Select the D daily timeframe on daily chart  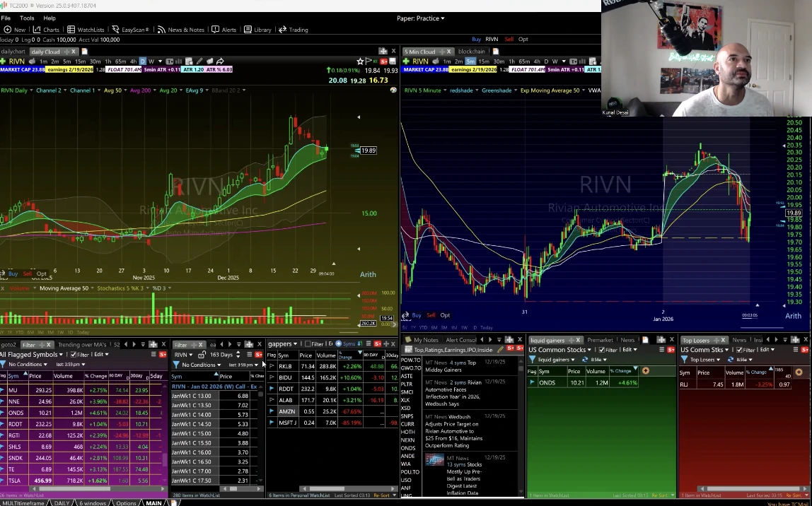[x=142, y=61]
